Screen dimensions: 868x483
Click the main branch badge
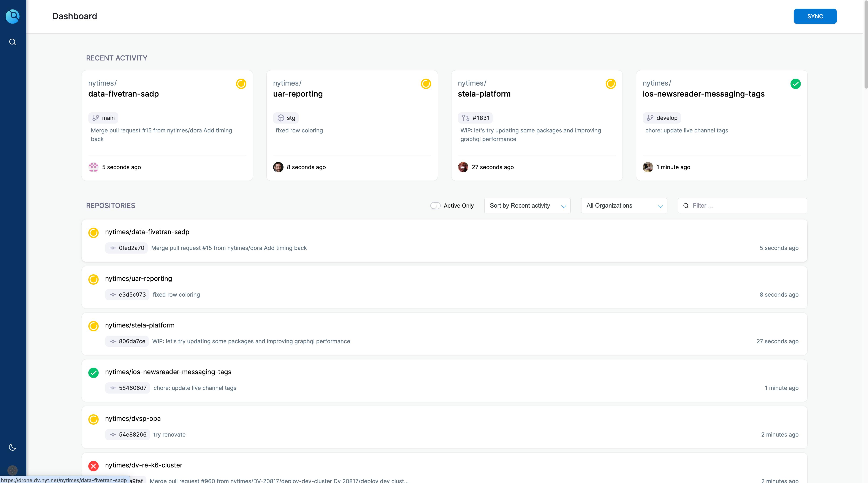tap(103, 118)
